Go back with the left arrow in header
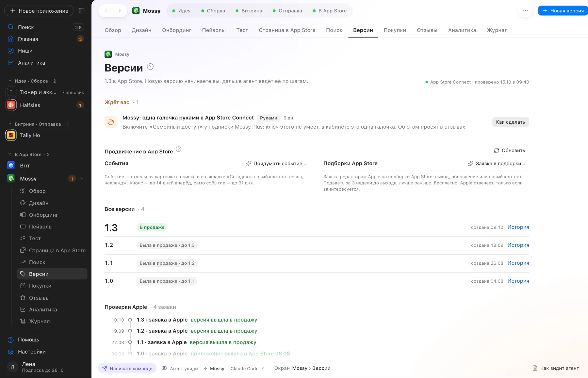 click(106, 11)
